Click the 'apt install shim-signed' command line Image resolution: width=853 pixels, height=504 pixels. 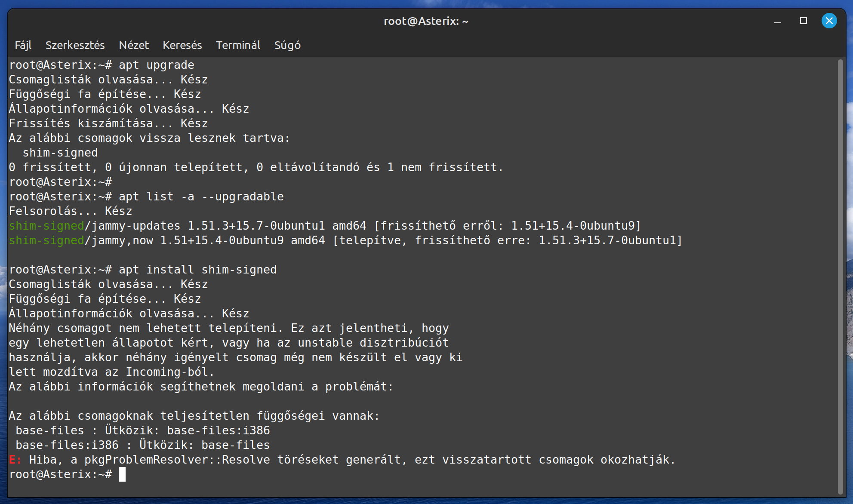click(198, 270)
